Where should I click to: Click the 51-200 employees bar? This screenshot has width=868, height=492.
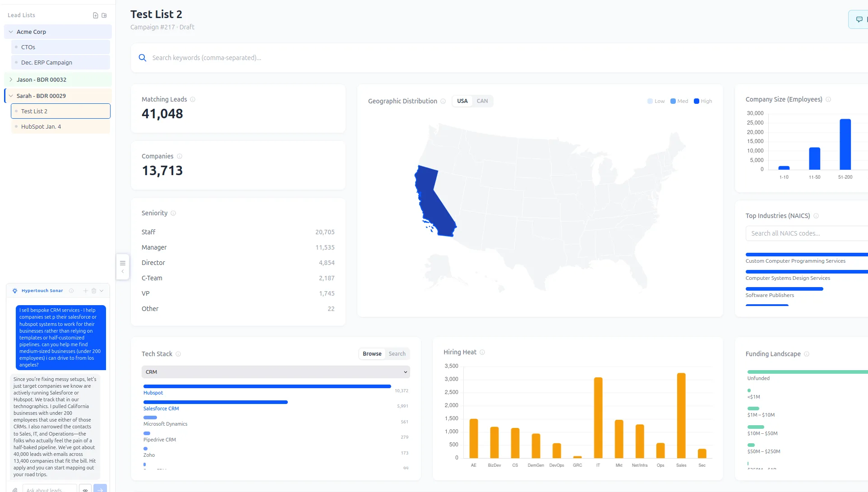click(x=845, y=144)
